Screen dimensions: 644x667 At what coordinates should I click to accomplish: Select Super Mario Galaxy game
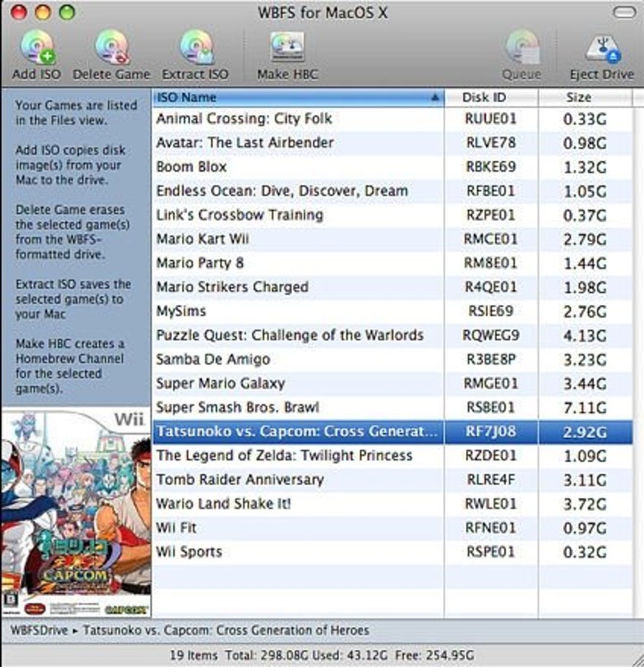point(392,383)
